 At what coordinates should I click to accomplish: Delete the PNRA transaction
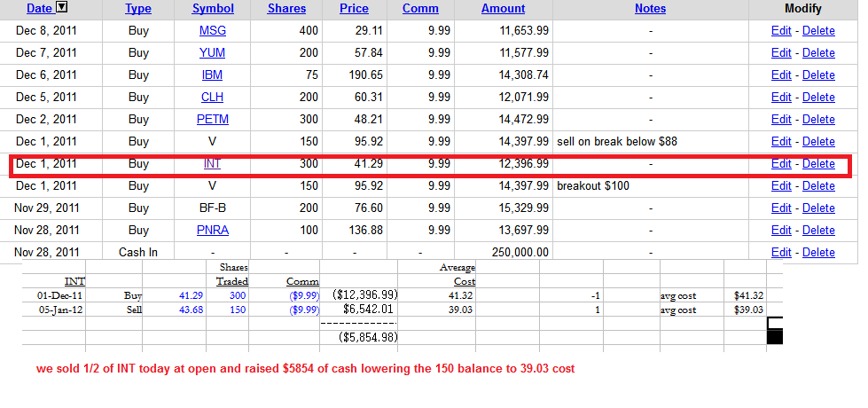click(x=818, y=231)
